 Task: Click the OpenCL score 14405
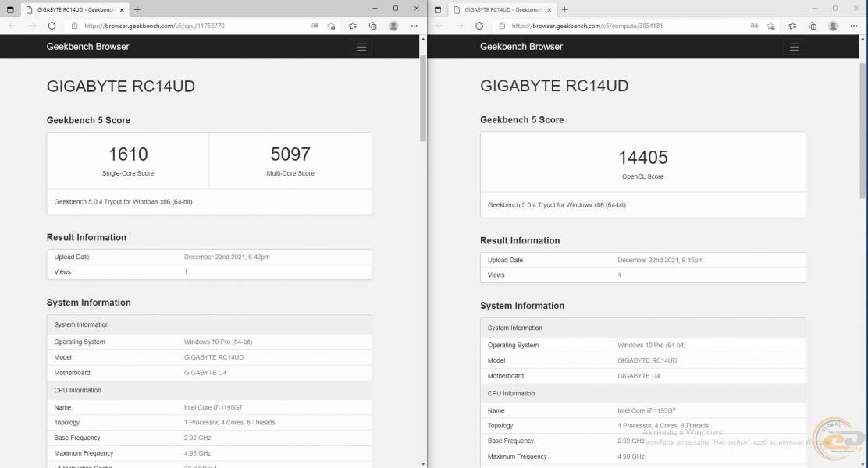pos(642,157)
